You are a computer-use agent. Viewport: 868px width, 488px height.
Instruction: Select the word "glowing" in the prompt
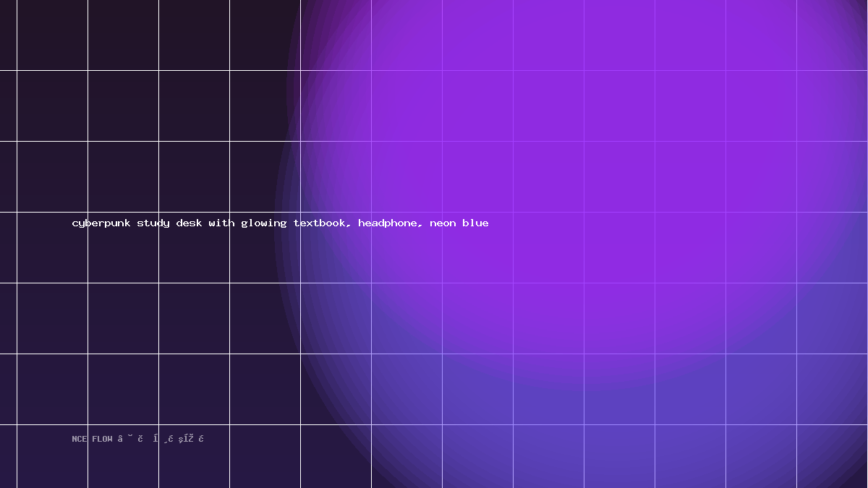[x=264, y=223]
